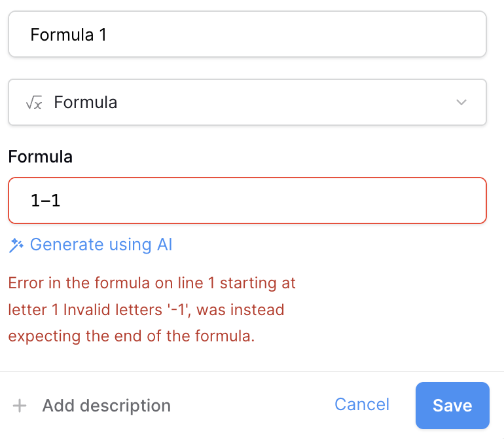Click the "expecting the end of the formula" line
This screenshot has width=504, height=439.
pos(132,336)
